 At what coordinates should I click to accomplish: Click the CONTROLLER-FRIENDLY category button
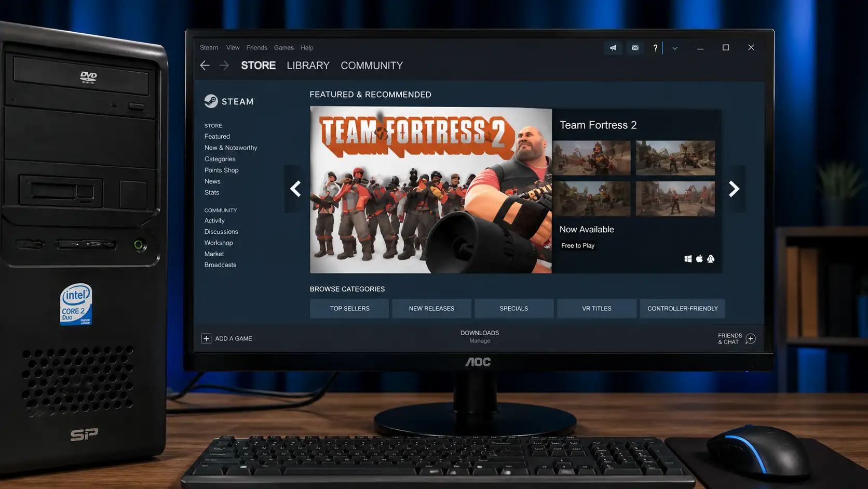click(x=682, y=309)
